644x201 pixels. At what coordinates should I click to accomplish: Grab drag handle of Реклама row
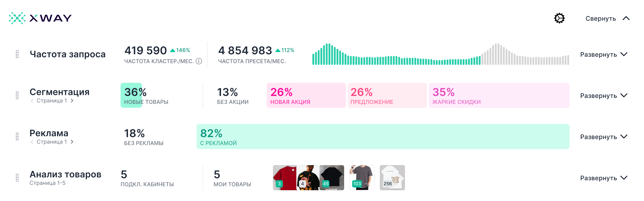pyautogui.click(x=17, y=137)
